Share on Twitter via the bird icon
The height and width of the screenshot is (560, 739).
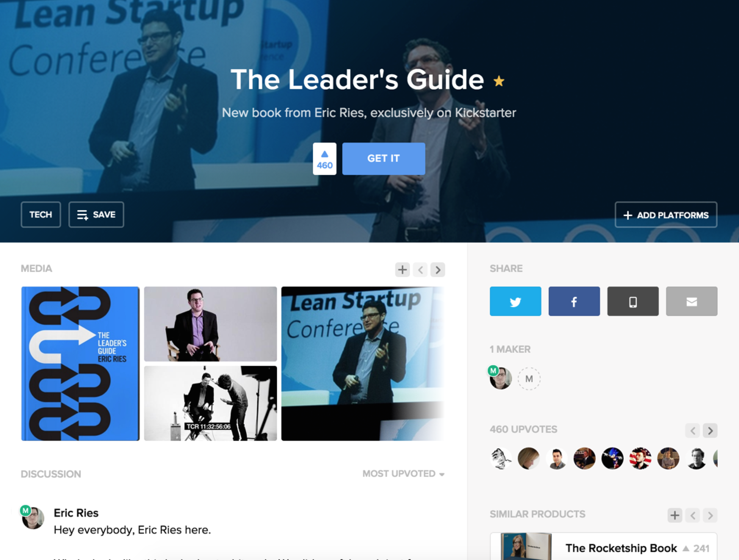point(515,301)
